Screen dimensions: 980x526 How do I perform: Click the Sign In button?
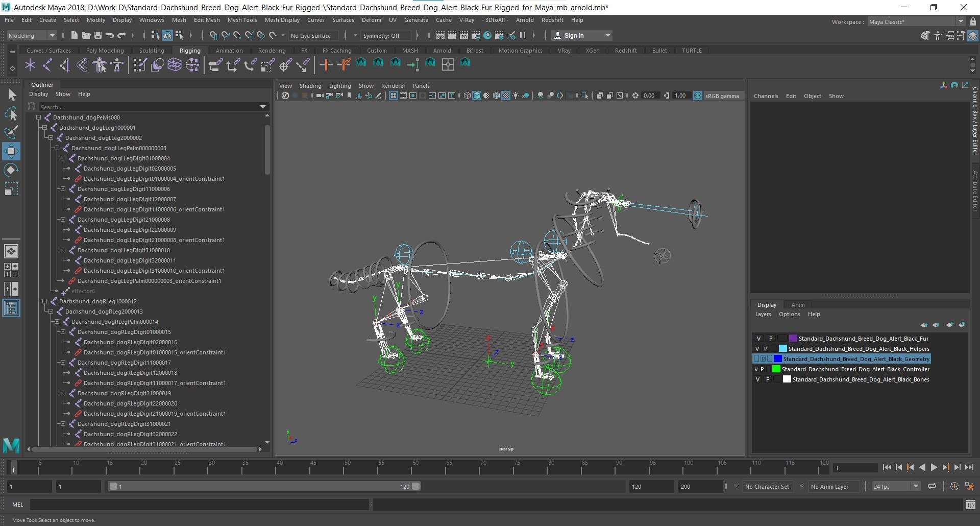point(582,35)
